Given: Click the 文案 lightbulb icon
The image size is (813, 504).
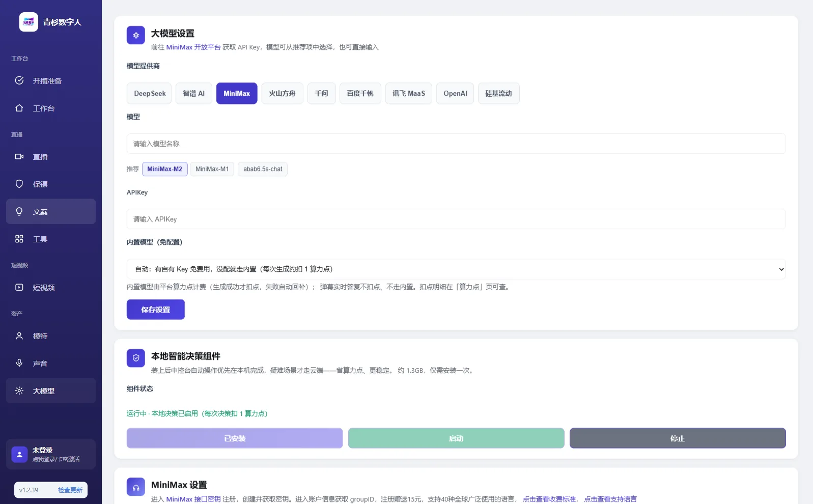Looking at the screenshot, I should [x=19, y=211].
